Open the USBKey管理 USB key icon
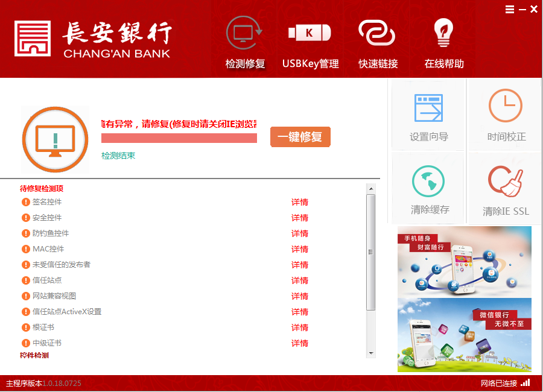The width and height of the screenshot is (543, 392). 310,33
